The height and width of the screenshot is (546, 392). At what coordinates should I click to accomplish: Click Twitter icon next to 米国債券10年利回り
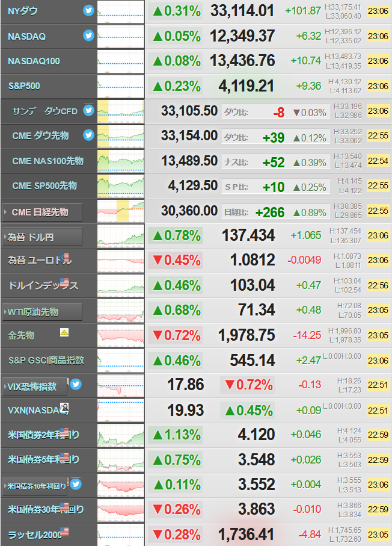pos(76,484)
